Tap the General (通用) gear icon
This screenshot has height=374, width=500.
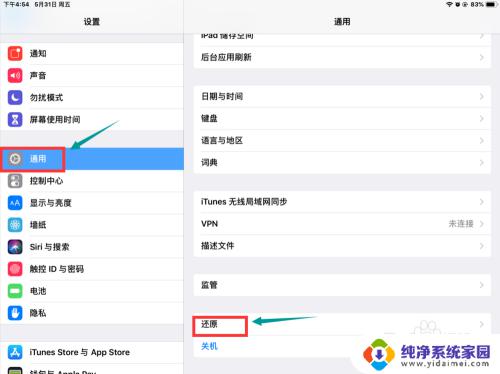coord(15,159)
